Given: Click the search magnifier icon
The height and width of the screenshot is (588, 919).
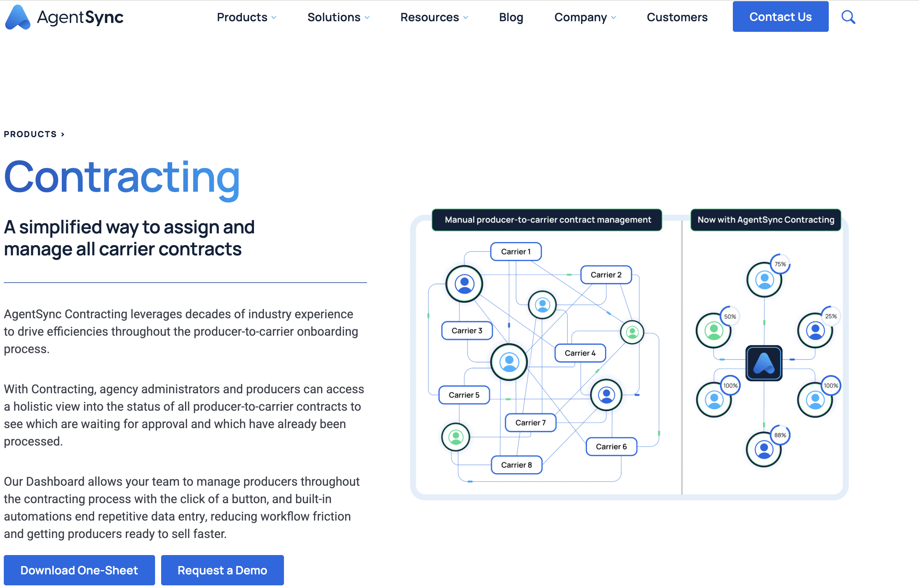Looking at the screenshot, I should [848, 17].
